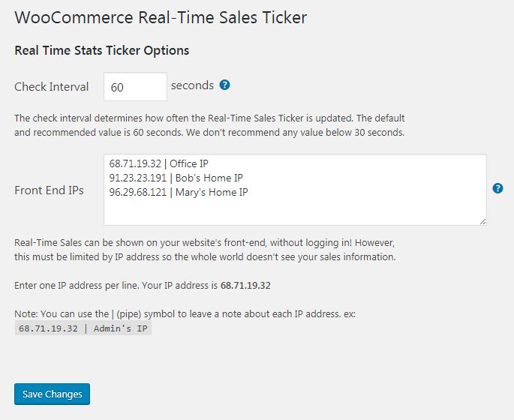Click the word seconds after the interval field
Screen dimensions: 514x420
pos(192,85)
